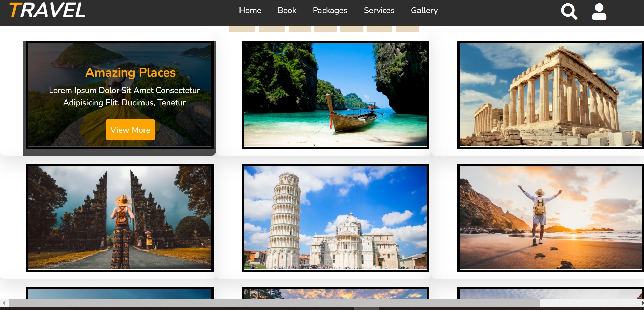
Task: Click the first beige tab under the navbar
Action: click(x=242, y=29)
